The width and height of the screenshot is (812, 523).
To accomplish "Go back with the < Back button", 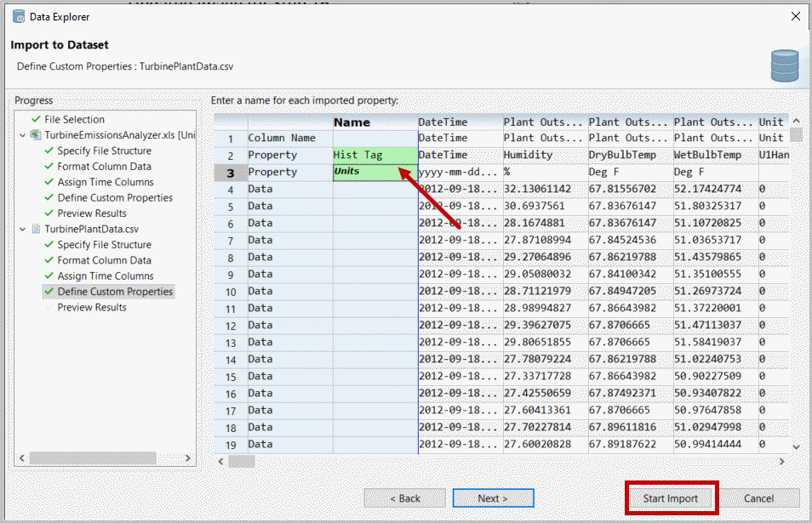I will [404, 498].
